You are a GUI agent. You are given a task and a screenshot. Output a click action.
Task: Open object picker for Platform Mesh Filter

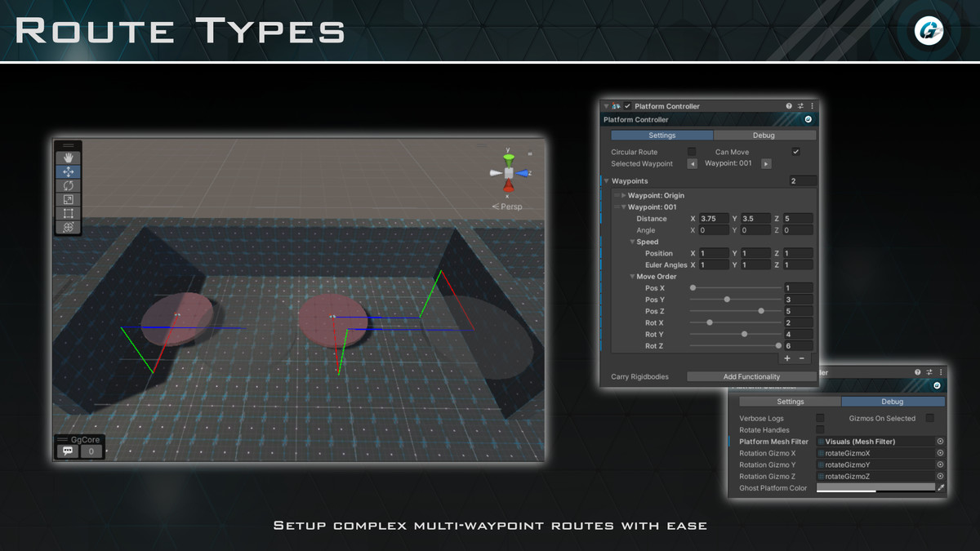[x=940, y=442]
